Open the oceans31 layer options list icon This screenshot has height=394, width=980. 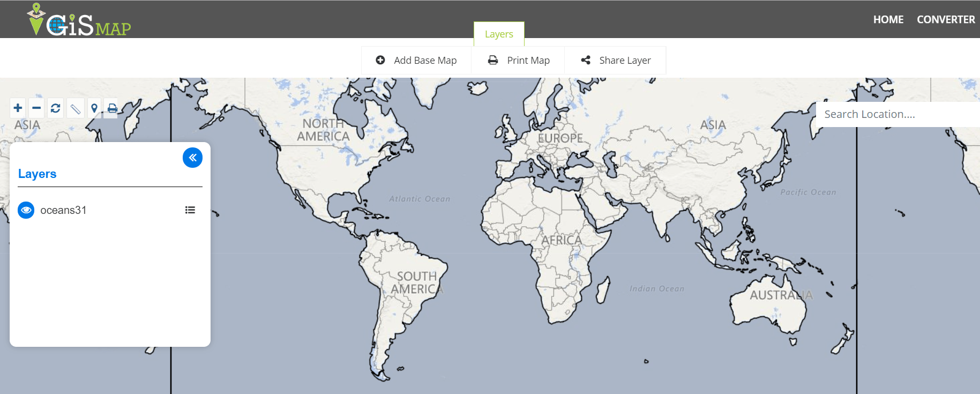[x=190, y=210]
